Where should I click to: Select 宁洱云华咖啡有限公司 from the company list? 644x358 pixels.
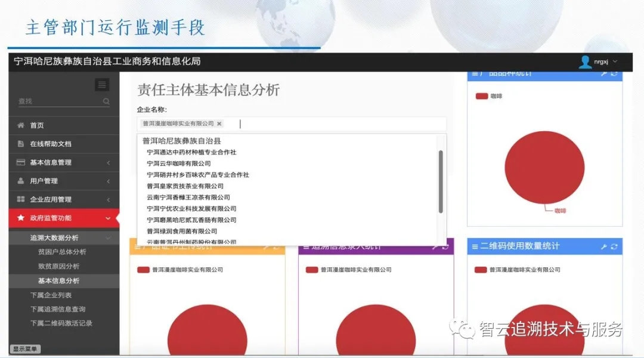pos(179,163)
